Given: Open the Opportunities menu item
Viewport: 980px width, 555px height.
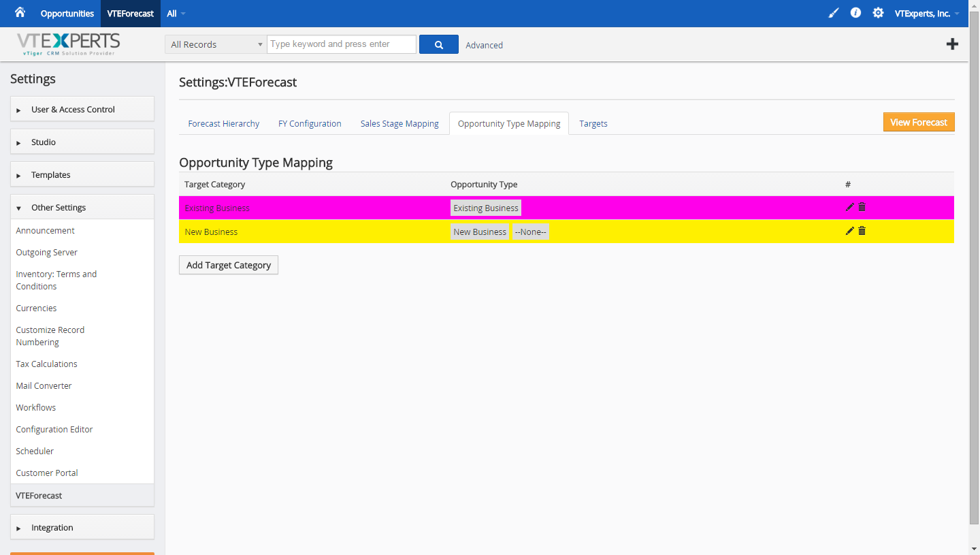Looking at the screenshot, I should click(x=67, y=14).
